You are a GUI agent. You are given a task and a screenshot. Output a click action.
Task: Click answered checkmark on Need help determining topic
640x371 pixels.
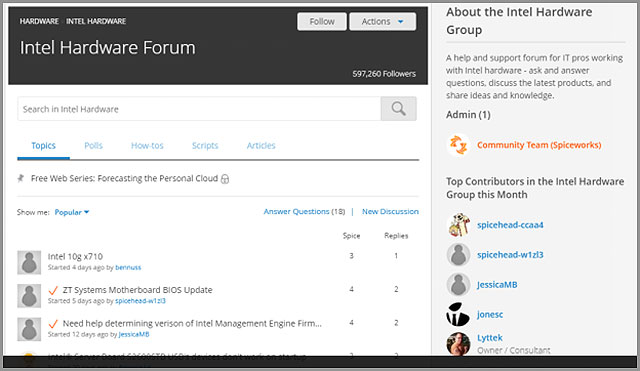pyautogui.click(x=53, y=324)
